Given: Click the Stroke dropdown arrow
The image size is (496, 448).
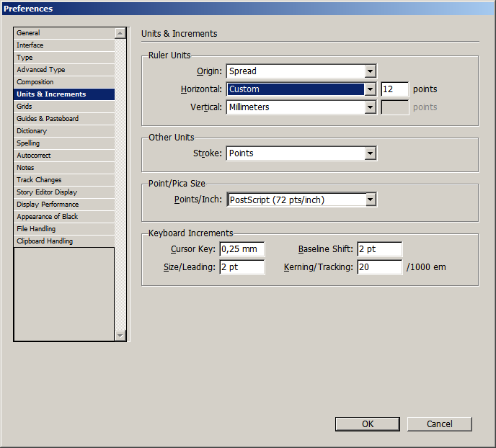Looking at the screenshot, I should (x=370, y=153).
